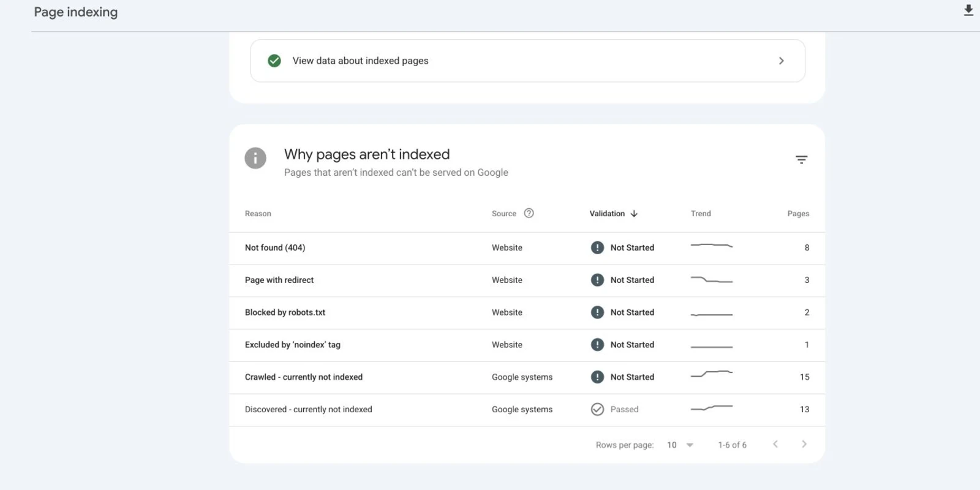The width and height of the screenshot is (980, 490).
Task: Click page count 8 for Not found (404)
Action: coord(807,247)
